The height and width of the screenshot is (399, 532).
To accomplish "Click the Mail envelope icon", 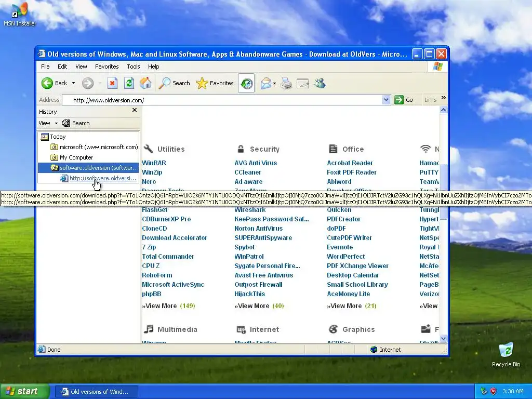I will [265, 83].
